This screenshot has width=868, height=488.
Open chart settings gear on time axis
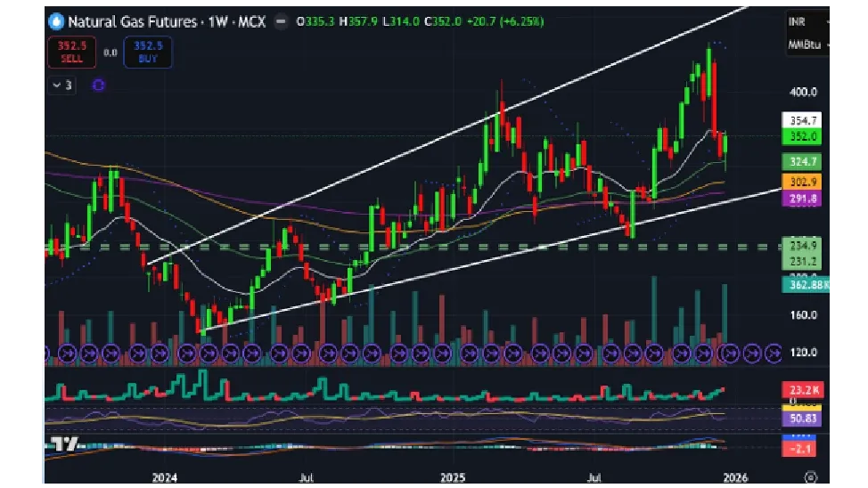pyautogui.click(x=810, y=477)
